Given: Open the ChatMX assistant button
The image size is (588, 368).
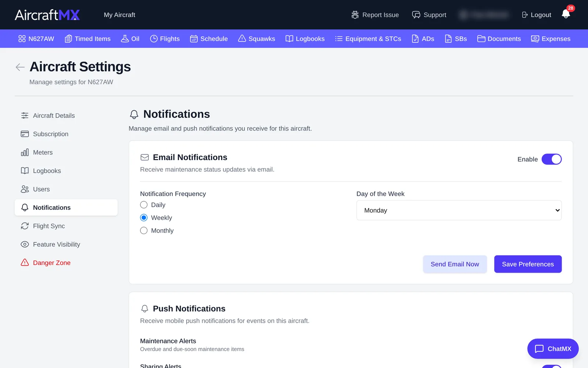Looking at the screenshot, I should [x=553, y=348].
